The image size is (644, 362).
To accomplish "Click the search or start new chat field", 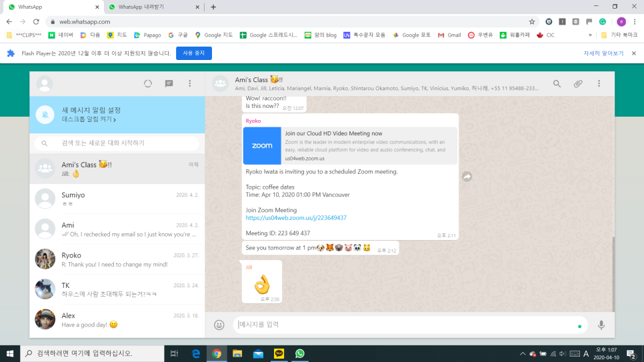I will pos(117,143).
